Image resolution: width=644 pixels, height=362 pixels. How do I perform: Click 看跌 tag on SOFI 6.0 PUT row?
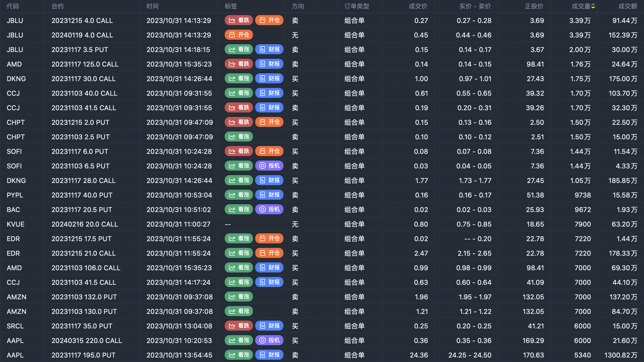click(x=239, y=151)
